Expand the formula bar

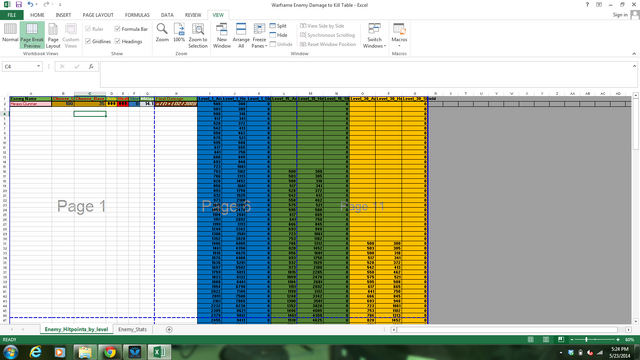click(634, 66)
